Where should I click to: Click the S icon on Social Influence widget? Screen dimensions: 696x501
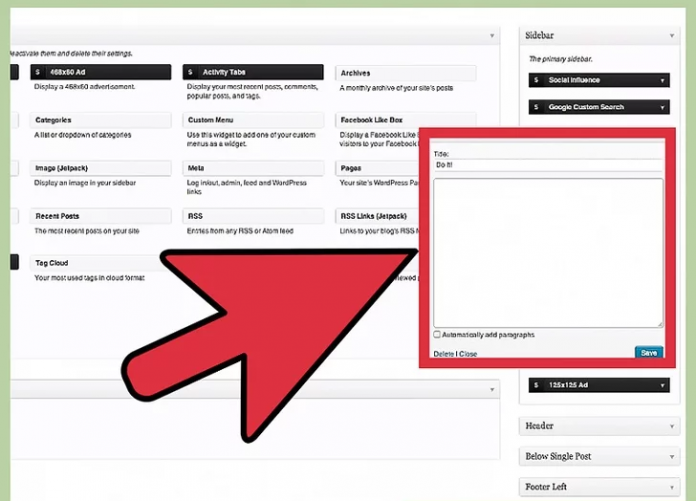535,80
